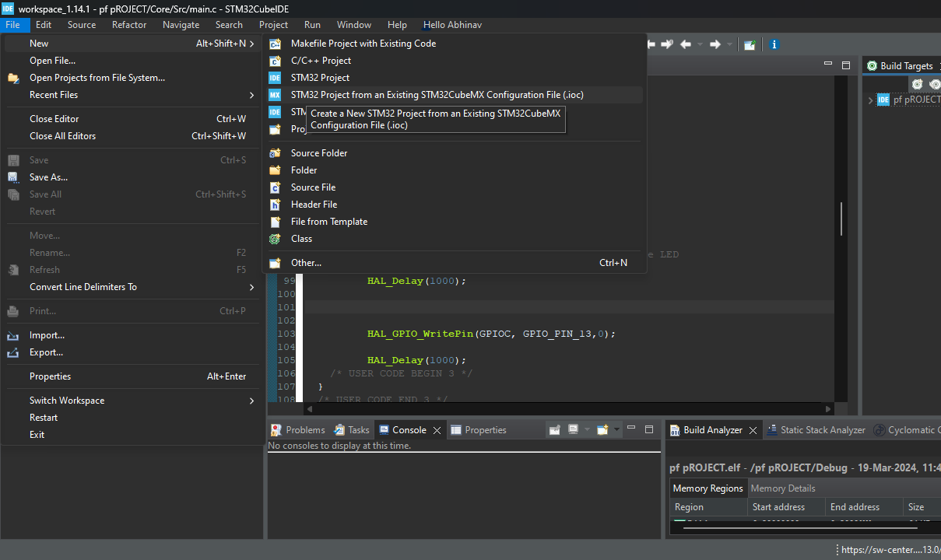Expand Convert Line Delimiters To submenu

(132, 287)
